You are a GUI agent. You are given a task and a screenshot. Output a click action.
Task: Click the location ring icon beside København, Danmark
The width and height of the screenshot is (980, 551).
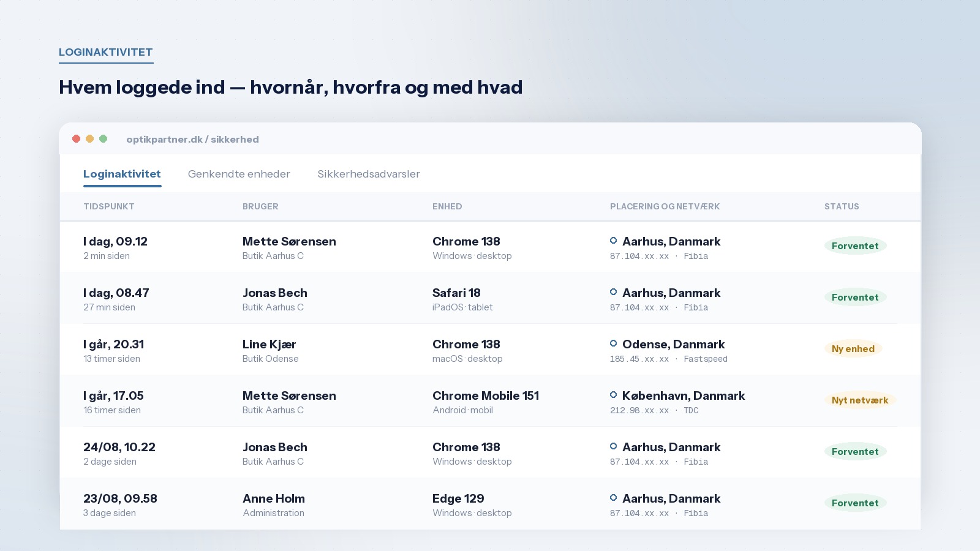(x=613, y=395)
